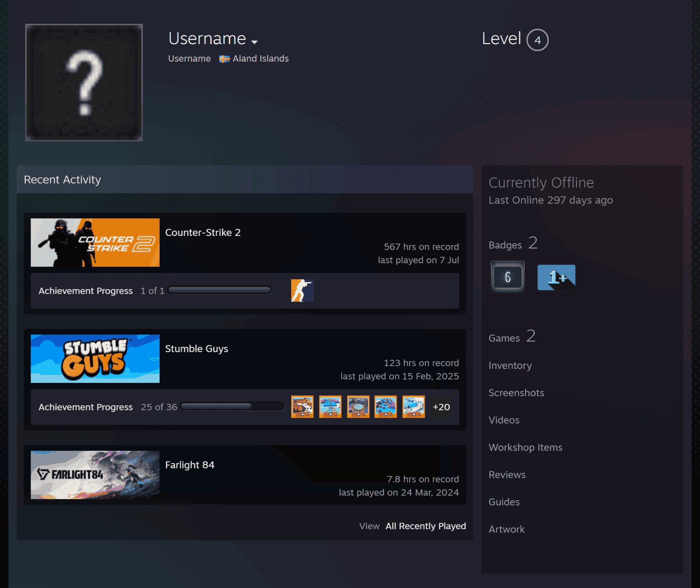Image resolution: width=700 pixels, height=588 pixels.
Task: Open the Reviews page
Action: (x=507, y=475)
